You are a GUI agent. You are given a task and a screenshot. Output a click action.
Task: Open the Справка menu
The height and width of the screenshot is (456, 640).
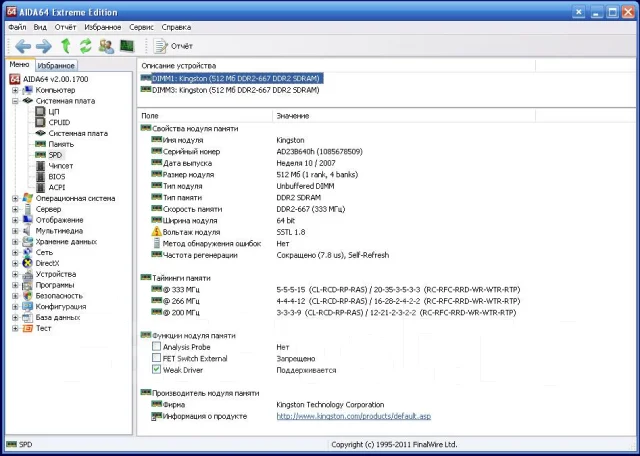[176, 27]
